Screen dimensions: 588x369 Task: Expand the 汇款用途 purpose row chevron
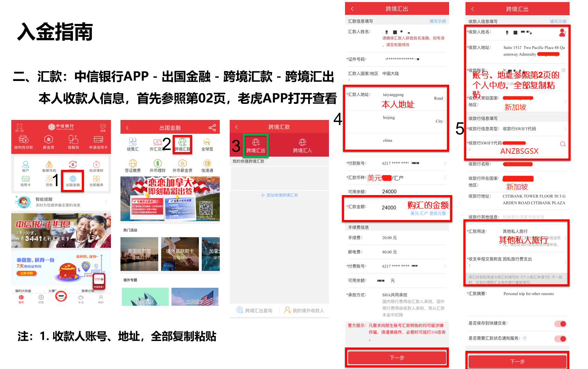pyautogui.click(x=565, y=238)
